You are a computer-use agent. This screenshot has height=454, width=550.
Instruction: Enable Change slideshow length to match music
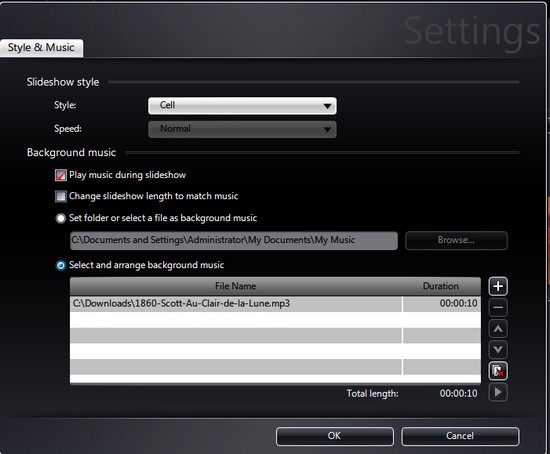coord(61,196)
